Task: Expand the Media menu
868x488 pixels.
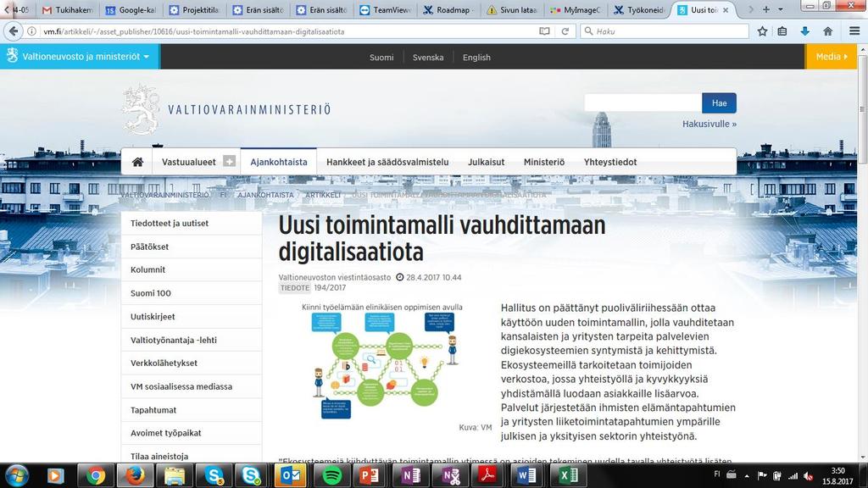Action: (832, 57)
